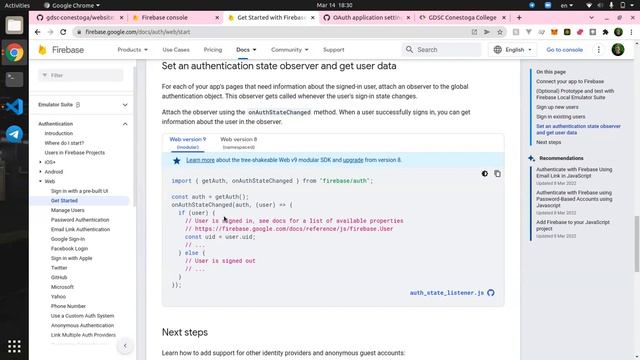Open the tab search dropdown arrow
The image size is (640, 360).
click(x=591, y=18)
